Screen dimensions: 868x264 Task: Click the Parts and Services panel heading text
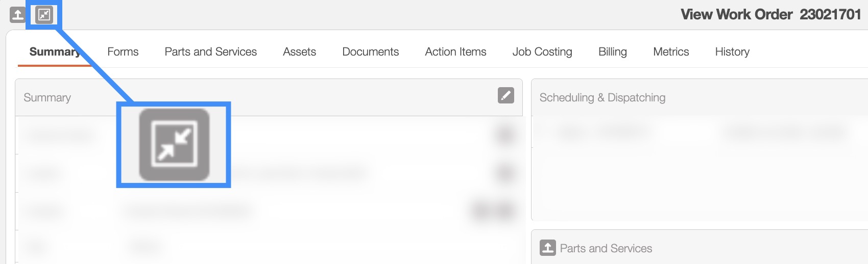click(606, 249)
